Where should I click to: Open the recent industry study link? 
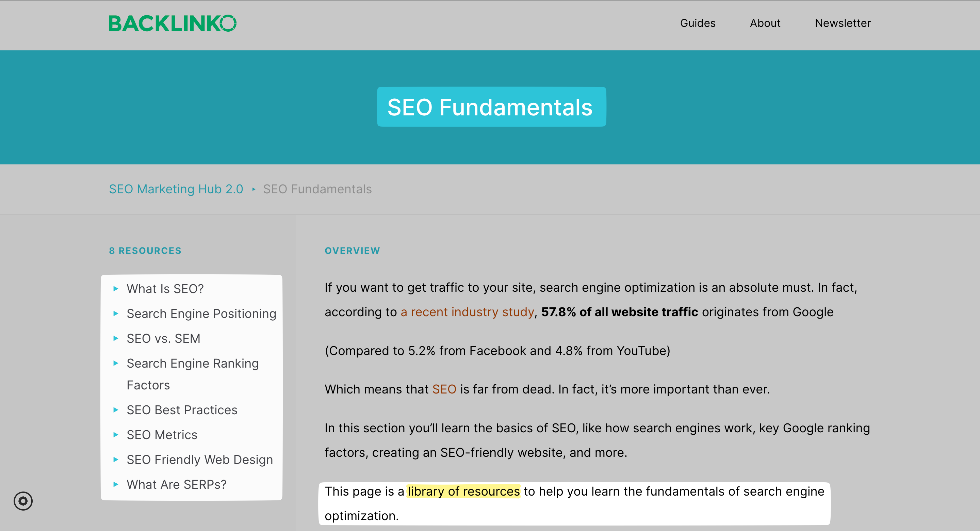click(x=468, y=312)
